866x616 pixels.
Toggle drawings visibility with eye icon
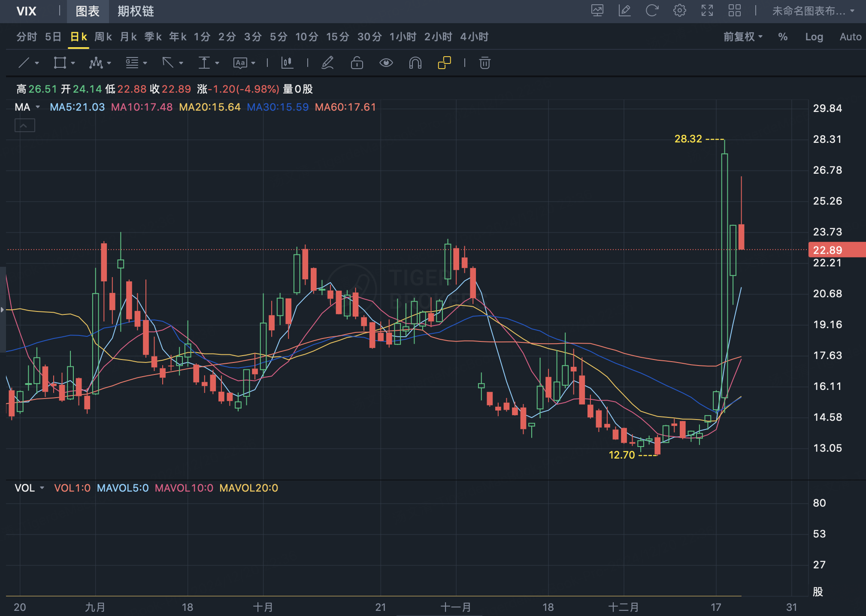coord(386,63)
